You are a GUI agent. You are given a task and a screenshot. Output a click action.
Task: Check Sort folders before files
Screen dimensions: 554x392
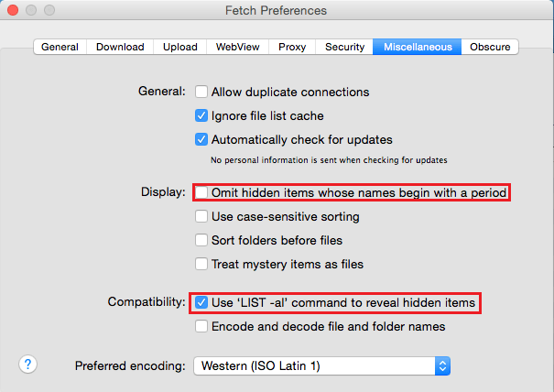coord(201,241)
